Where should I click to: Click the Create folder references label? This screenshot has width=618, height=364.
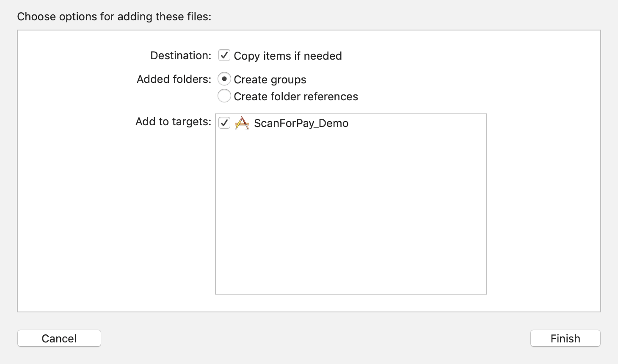point(296,97)
